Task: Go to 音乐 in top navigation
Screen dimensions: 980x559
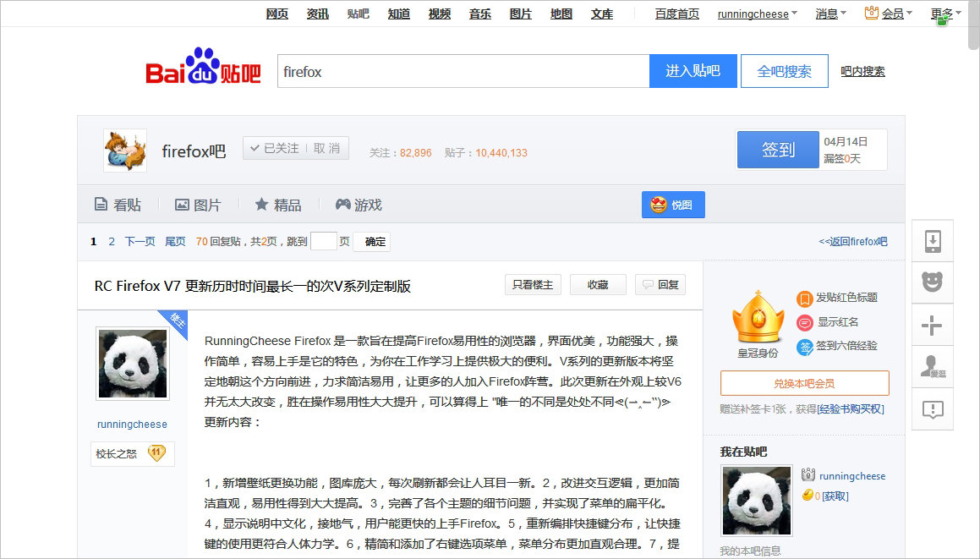Action: 480,14
